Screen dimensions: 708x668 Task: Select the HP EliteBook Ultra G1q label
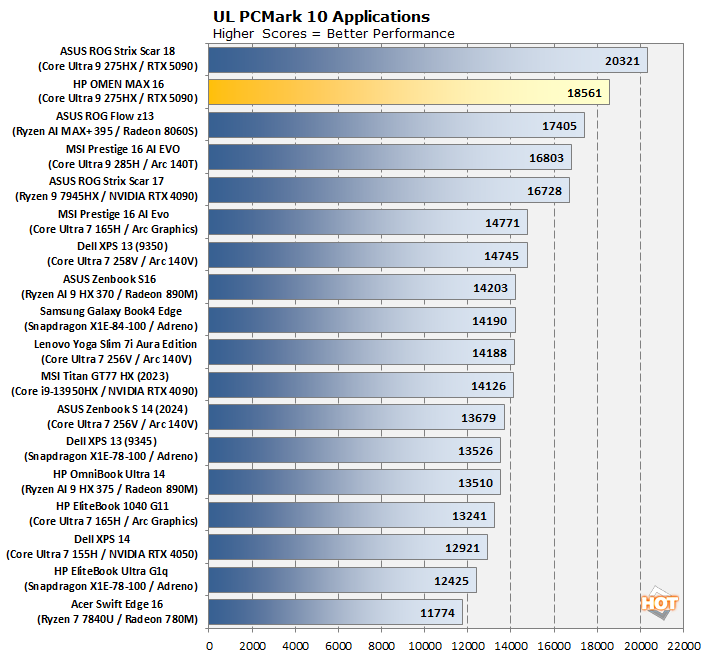tap(111, 579)
